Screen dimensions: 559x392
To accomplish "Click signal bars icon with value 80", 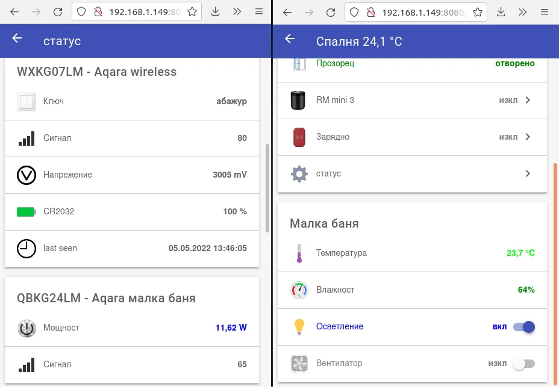I will [27, 138].
